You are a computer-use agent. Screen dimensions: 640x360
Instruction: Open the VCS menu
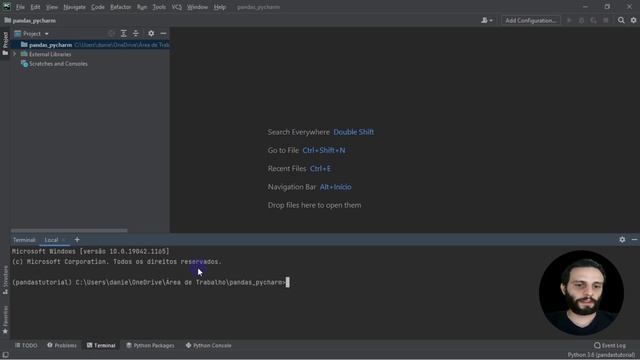tap(176, 7)
